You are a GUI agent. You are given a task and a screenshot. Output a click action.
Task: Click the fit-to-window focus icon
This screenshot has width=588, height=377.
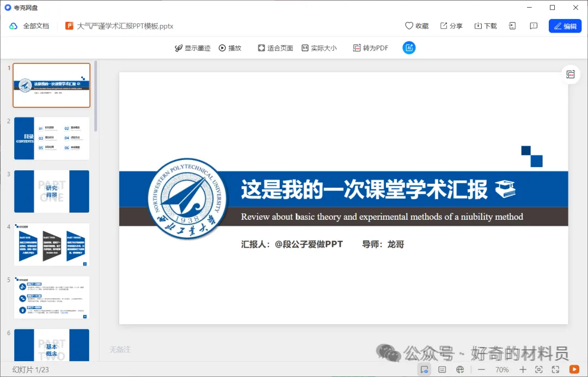point(539,369)
